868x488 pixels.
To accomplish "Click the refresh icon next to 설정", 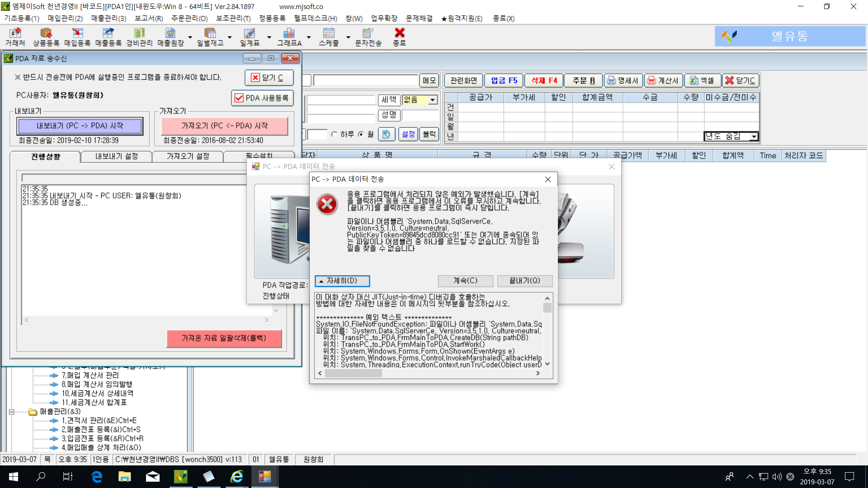I will click(x=386, y=134).
